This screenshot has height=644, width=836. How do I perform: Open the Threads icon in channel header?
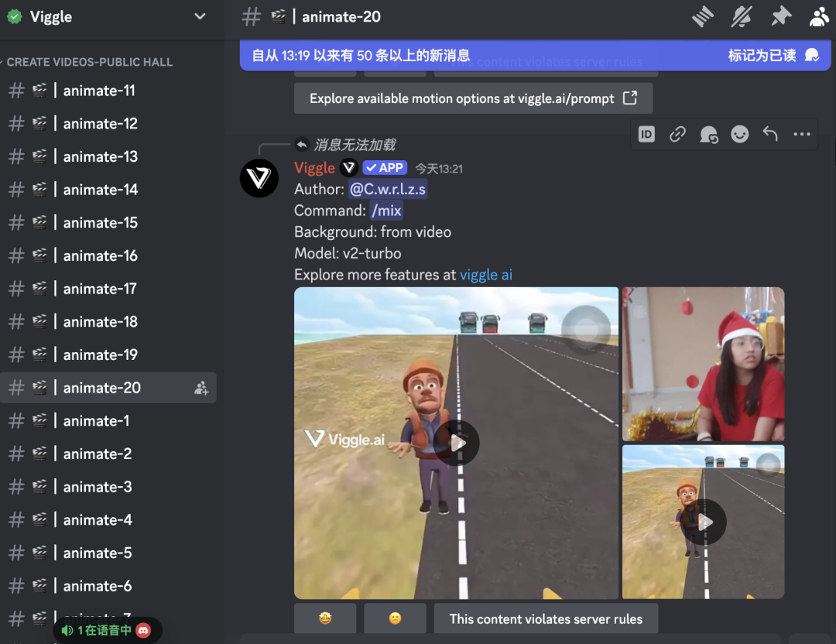pyautogui.click(x=703, y=16)
